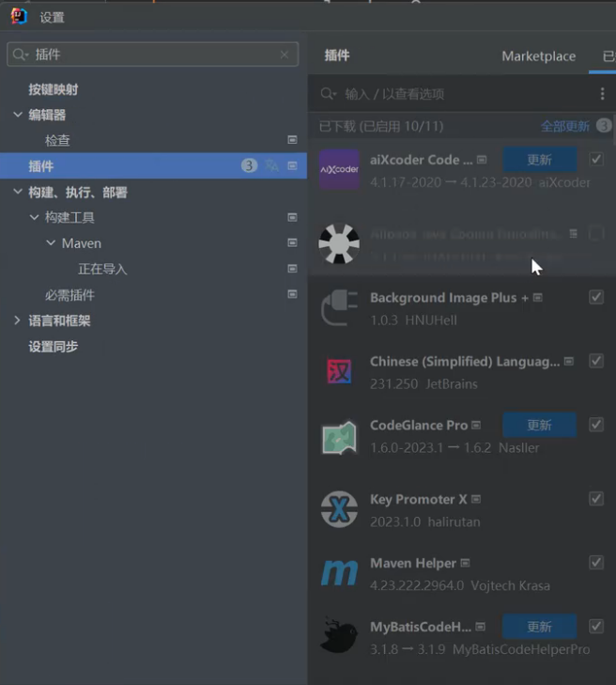The width and height of the screenshot is (616, 685).
Task: Click the small icon after Maven Helper
Action: [465, 563]
